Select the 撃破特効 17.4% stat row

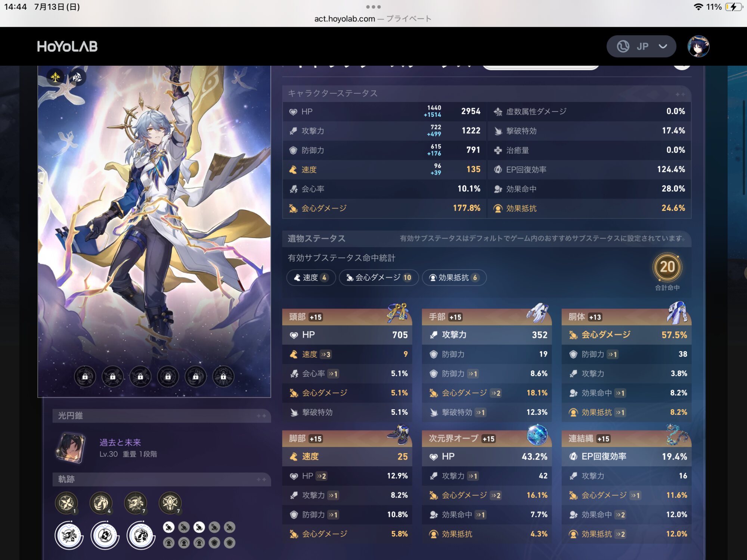589,131
